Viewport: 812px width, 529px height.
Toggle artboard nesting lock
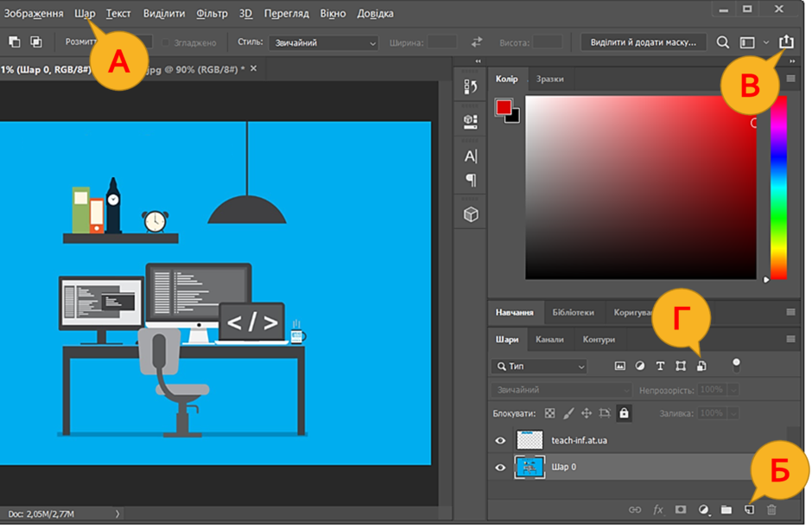coord(605,413)
